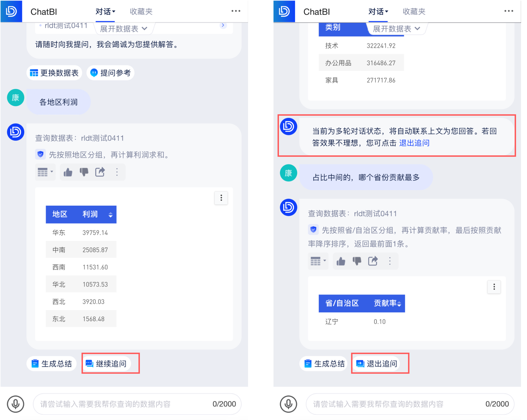Open 对话 tab dropdown in left panel
The width and height of the screenshot is (527, 420).
click(x=105, y=12)
